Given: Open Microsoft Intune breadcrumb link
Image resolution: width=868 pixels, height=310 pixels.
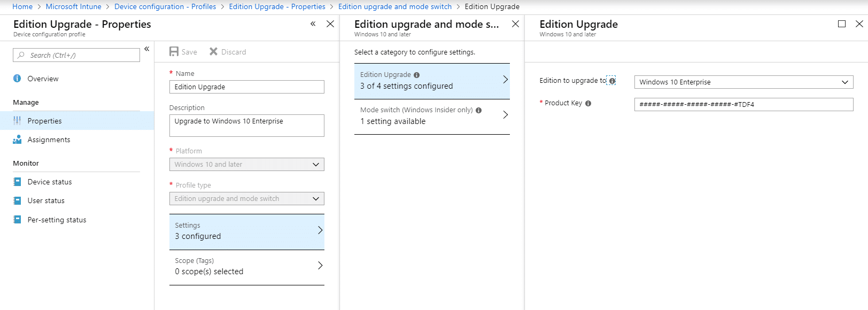Looking at the screenshot, I should pyautogui.click(x=73, y=6).
